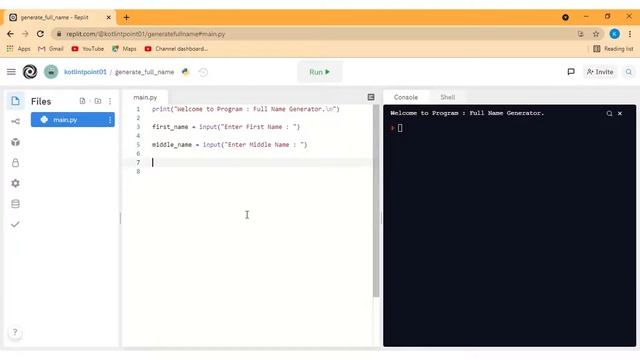Clear the console with the X icon
Screen dimensions: 640x360
click(x=620, y=113)
